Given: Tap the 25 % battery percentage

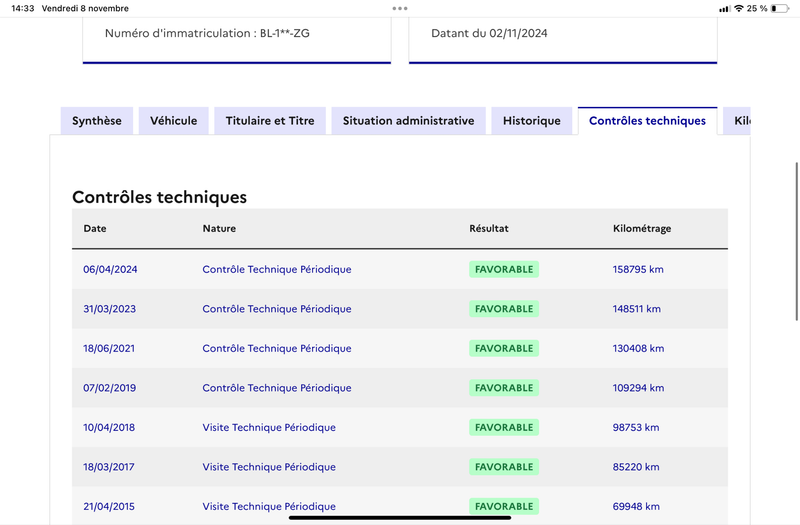Looking at the screenshot, I should click(x=757, y=8).
